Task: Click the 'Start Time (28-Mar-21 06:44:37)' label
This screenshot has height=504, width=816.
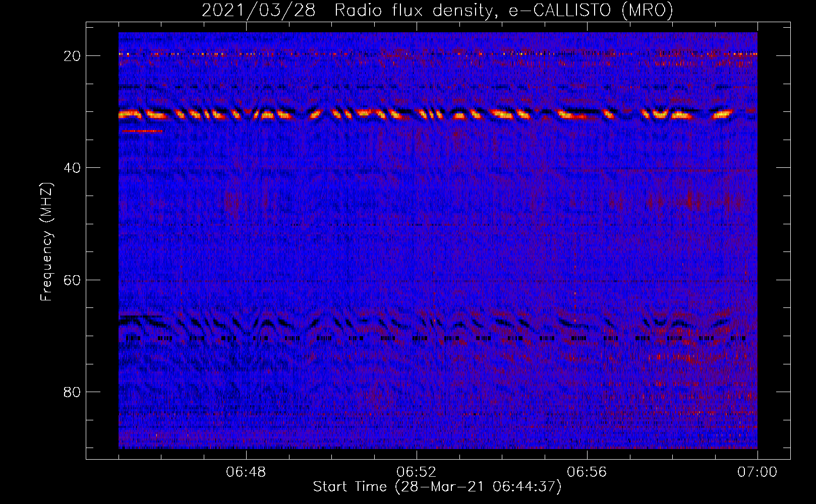Action: (x=437, y=487)
